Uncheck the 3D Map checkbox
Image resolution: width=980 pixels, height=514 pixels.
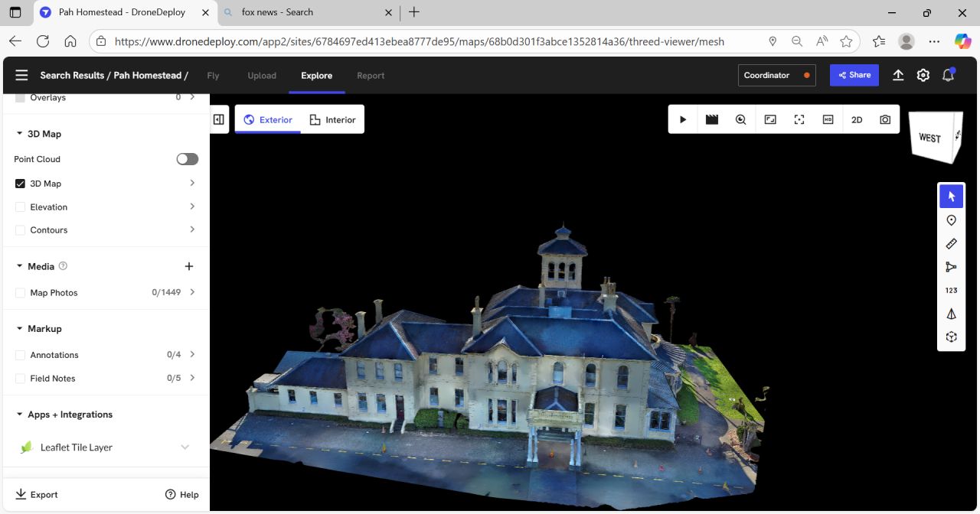[21, 184]
